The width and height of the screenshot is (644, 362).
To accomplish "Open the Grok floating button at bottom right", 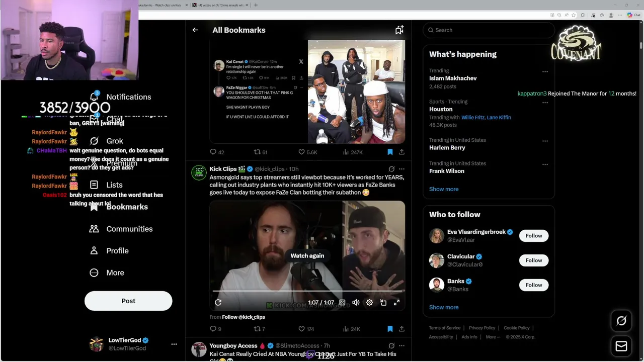I will tap(621, 321).
